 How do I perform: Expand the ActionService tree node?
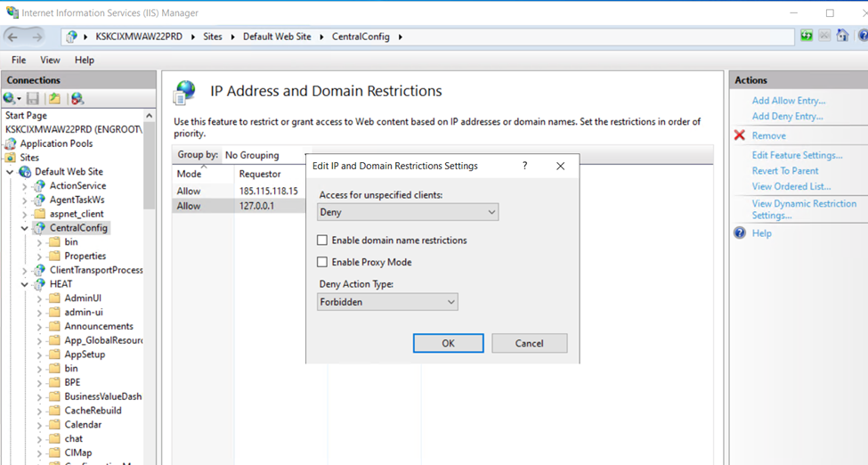click(x=25, y=186)
